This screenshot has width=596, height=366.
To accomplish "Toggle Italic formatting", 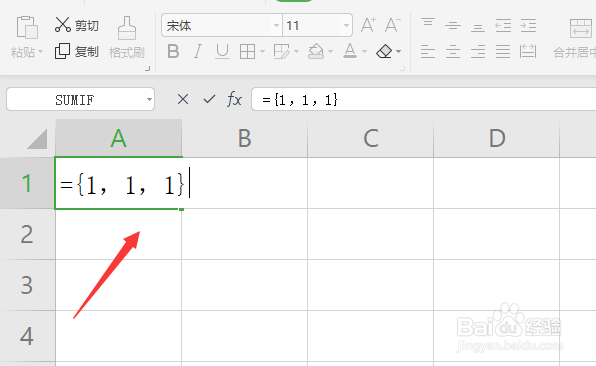I will [198, 51].
